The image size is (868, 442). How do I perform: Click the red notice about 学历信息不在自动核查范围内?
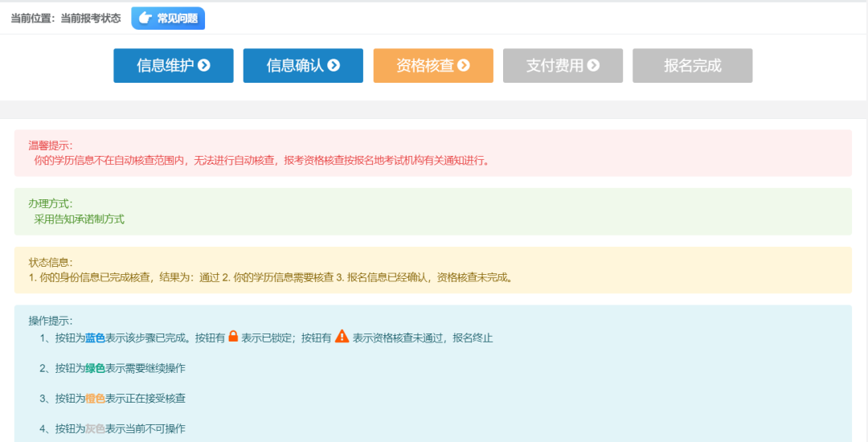[262, 161]
